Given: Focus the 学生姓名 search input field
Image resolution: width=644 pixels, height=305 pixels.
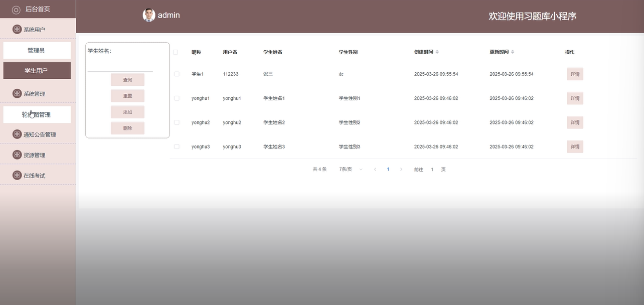Looking at the screenshot, I should [120, 65].
